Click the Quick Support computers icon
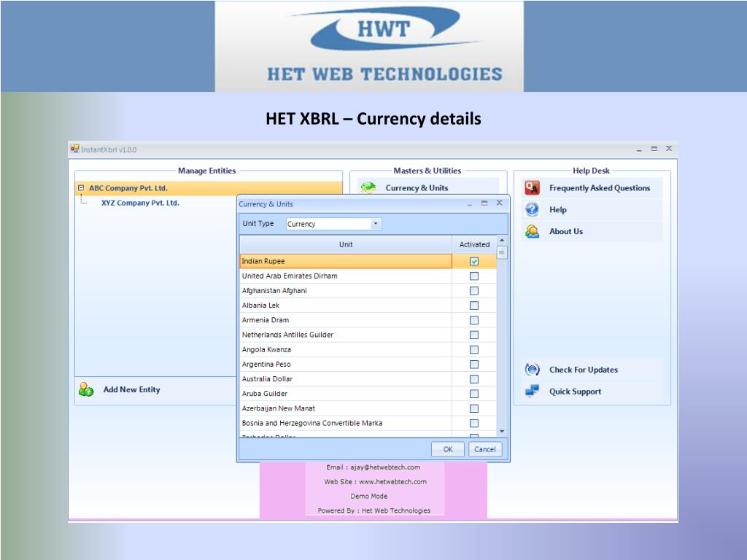 coord(532,392)
